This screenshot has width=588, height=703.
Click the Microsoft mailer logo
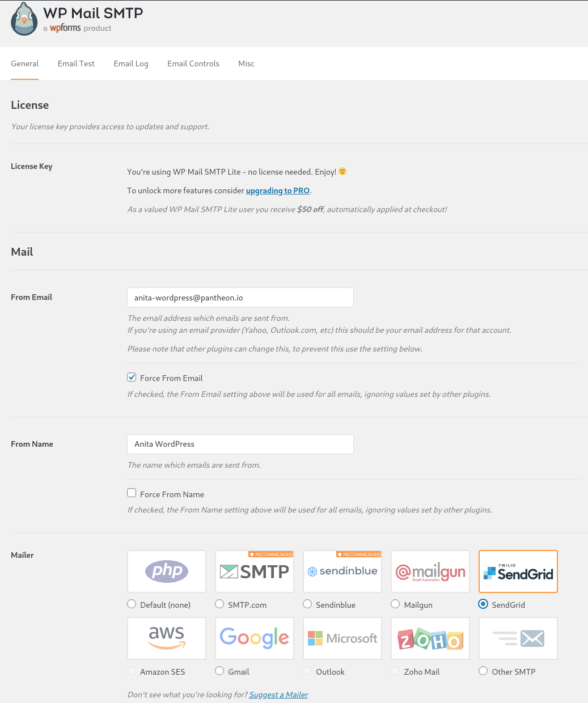(342, 638)
